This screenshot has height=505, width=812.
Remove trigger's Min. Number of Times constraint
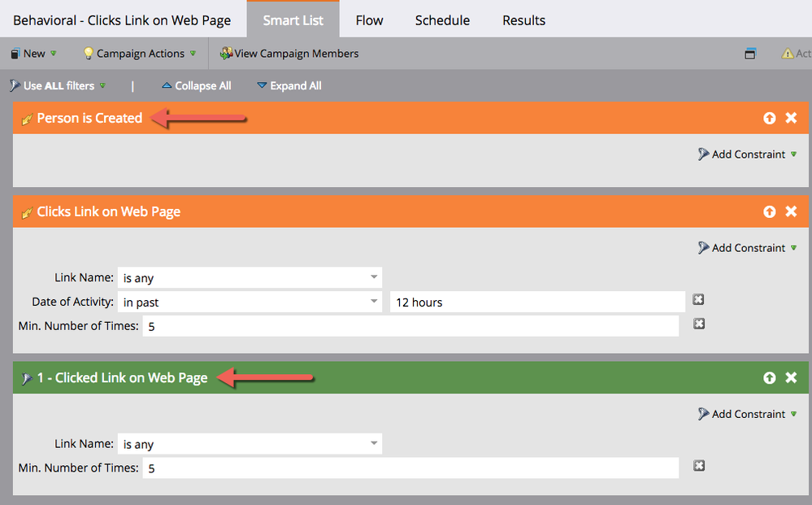point(699,324)
